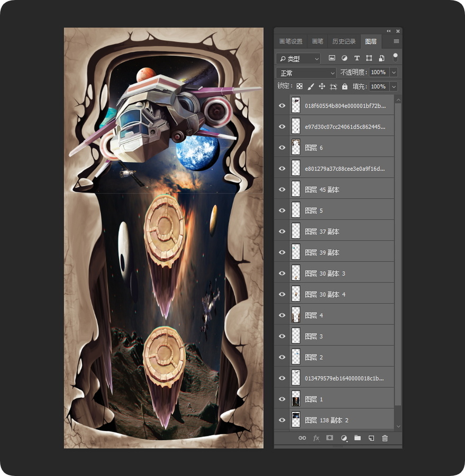Hide layer 013479579eb1640000018c1b
The height and width of the screenshot is (476, 465).
[x=282, y=378]
